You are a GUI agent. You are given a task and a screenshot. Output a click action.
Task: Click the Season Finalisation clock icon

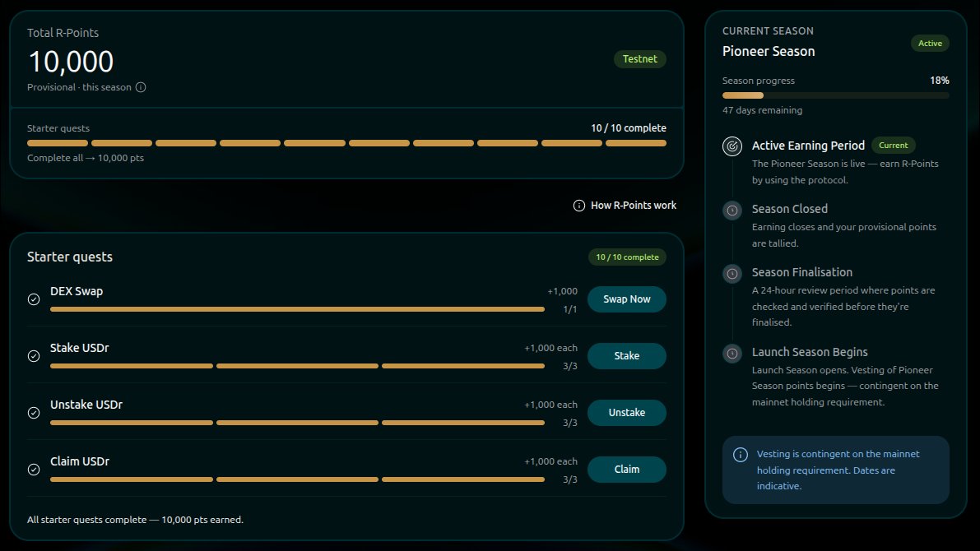(732, 274)
